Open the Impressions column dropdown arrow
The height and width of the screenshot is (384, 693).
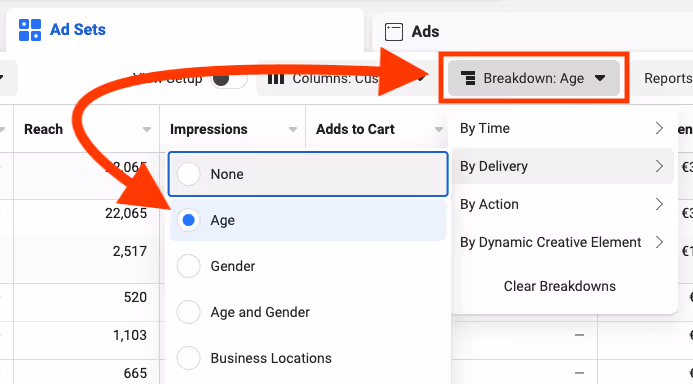293,129
